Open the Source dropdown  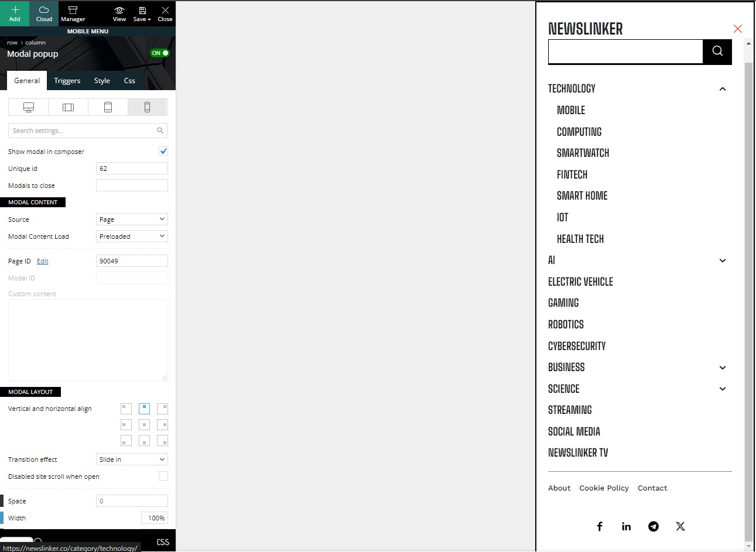(x=132, y=220)
